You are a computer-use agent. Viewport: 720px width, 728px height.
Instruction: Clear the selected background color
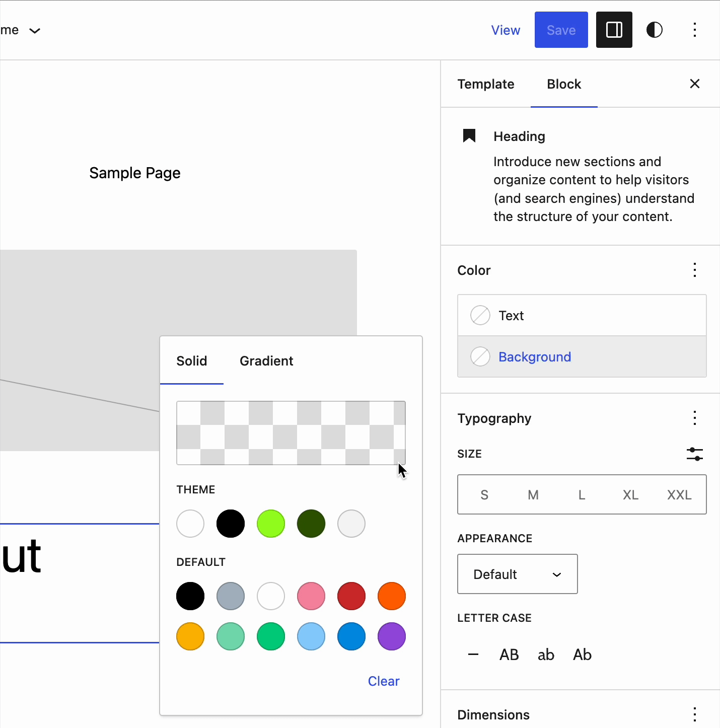click(x=384, y=681)
